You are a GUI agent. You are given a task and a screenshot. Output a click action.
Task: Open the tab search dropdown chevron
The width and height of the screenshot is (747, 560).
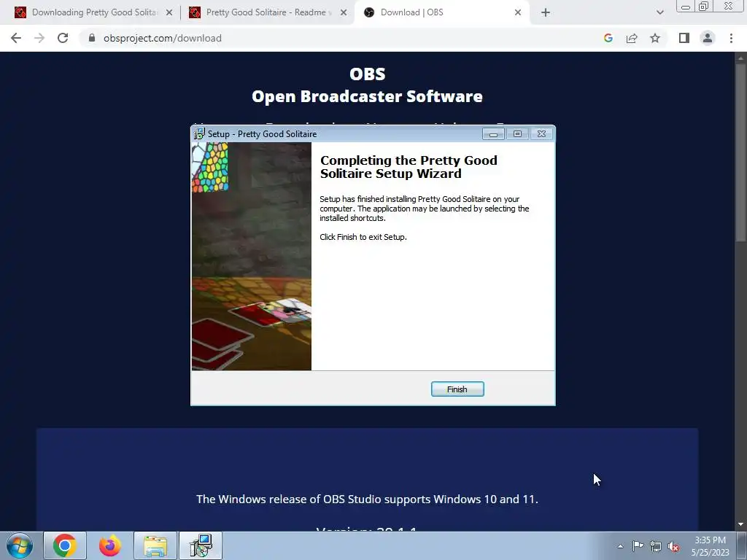pyautogui.click(x=659, y=12)
